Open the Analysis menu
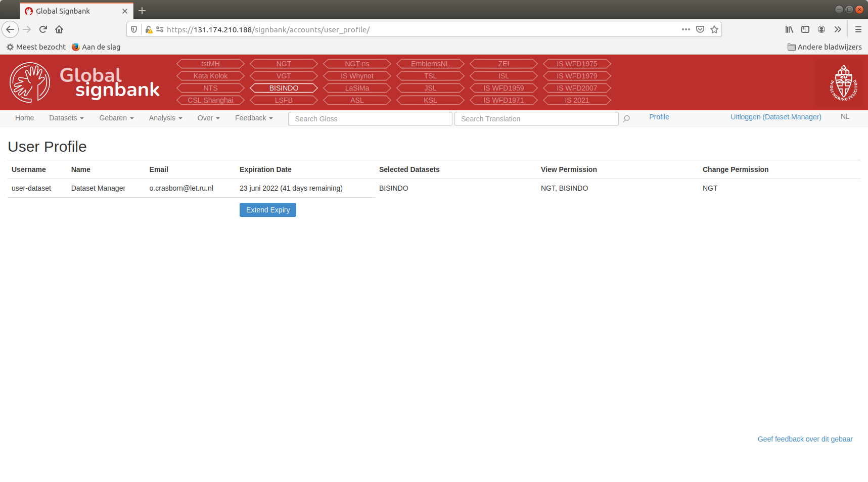Screen dimensions: 868x482 165,118
